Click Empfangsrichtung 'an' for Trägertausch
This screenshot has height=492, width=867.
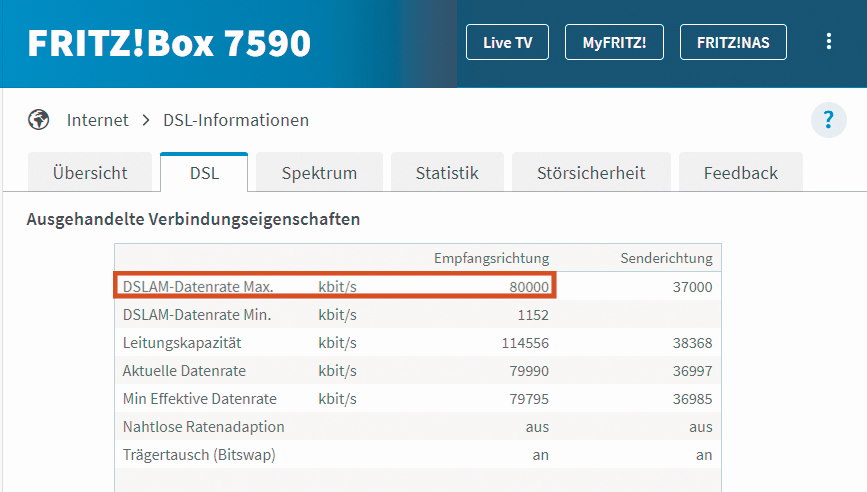(x=541, y=456)
